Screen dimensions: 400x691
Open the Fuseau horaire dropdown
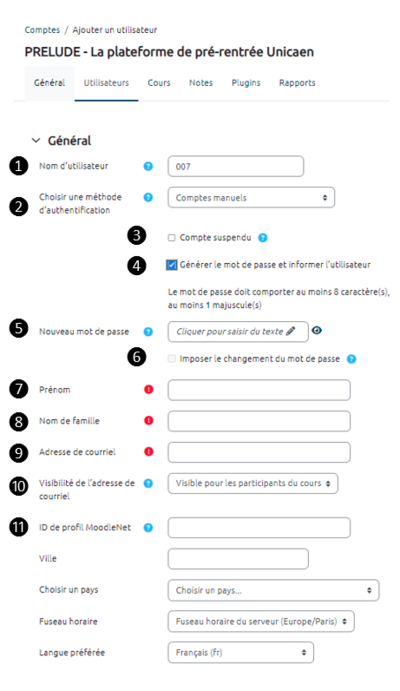pyautogui.click(x=261, y=621)
